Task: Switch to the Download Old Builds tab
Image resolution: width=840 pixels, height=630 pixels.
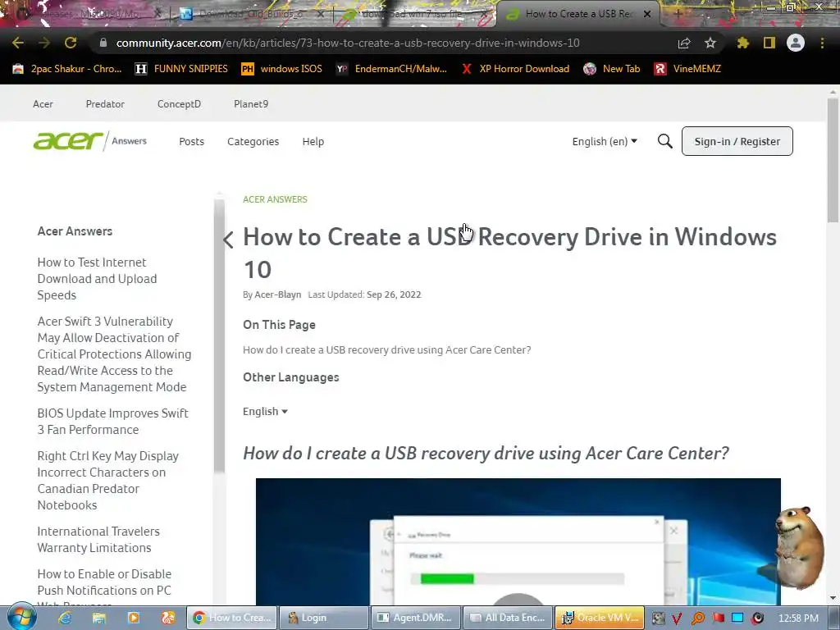Action: (252, 14)
